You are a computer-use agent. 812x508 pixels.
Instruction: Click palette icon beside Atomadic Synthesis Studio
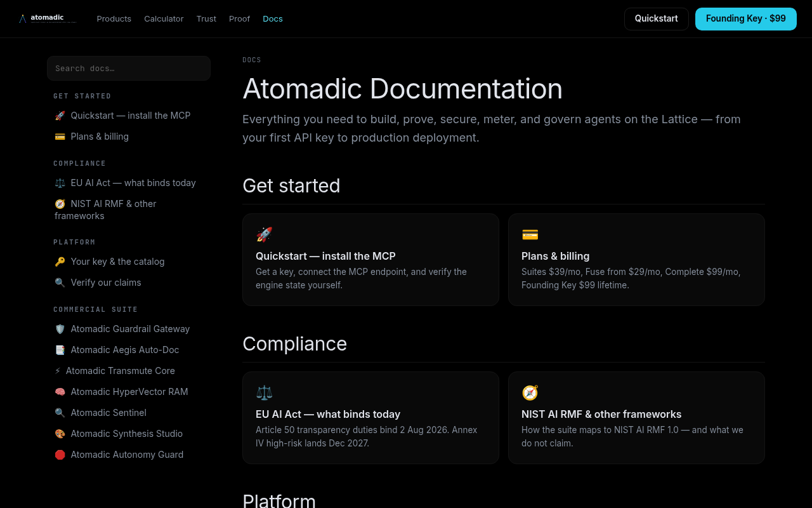[x=60, y=434]
